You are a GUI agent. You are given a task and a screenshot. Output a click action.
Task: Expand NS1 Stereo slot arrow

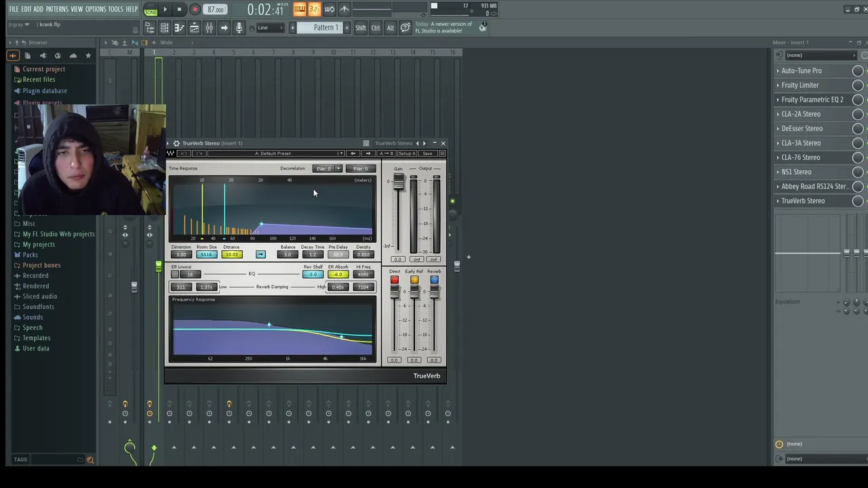[778, 172]
